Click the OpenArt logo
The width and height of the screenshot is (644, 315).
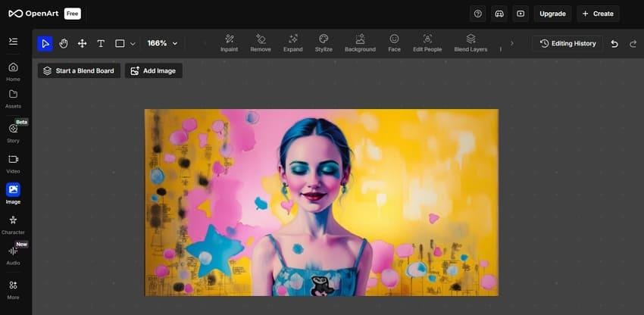[33, 14]
